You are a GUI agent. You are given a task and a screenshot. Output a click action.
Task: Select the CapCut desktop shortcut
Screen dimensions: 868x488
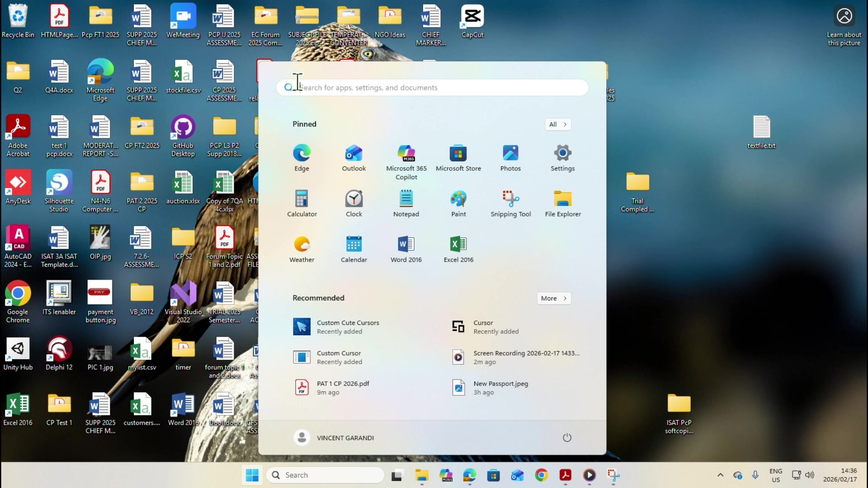pos(472,21)
